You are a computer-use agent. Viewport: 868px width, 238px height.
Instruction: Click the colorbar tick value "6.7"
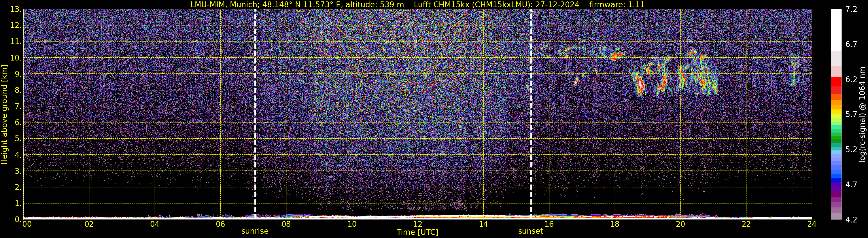(x=851, y=44)
